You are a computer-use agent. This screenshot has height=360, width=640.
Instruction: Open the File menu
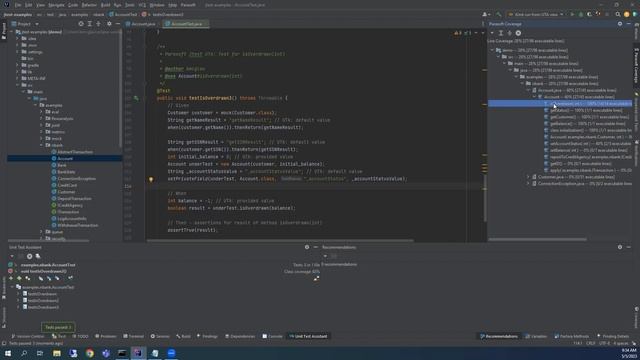click(x=18, y=5)
